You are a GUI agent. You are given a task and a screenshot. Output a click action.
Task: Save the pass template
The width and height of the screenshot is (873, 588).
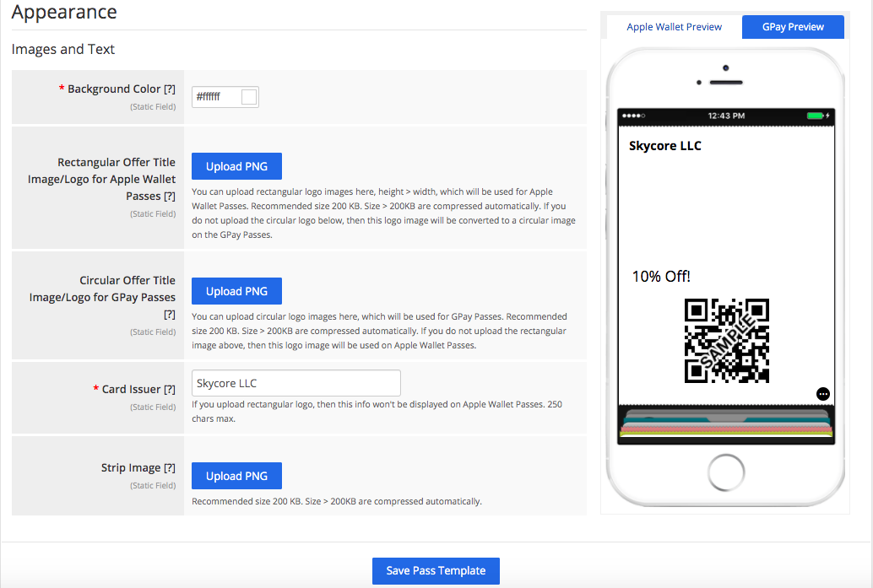tap(436, 571)
